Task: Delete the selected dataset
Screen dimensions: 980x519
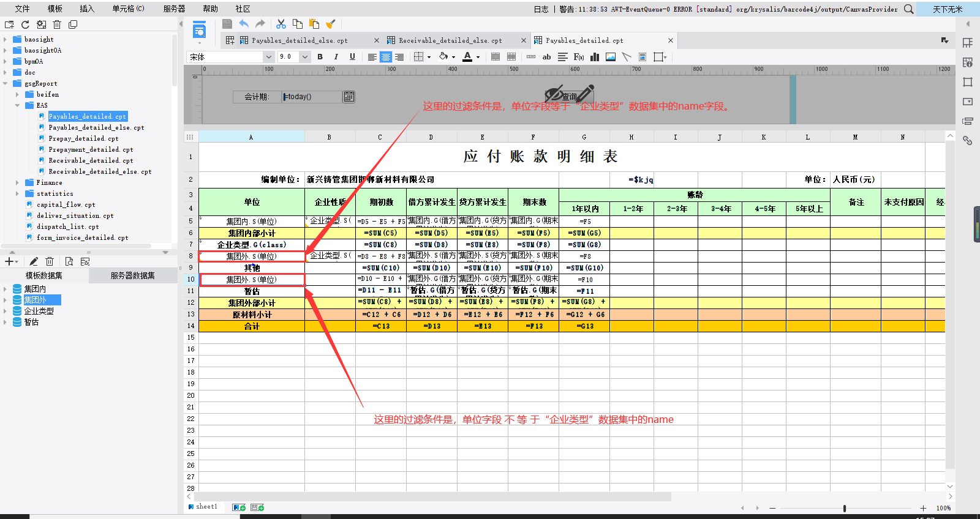Action: pyautogui.click(x=50, y=261)
